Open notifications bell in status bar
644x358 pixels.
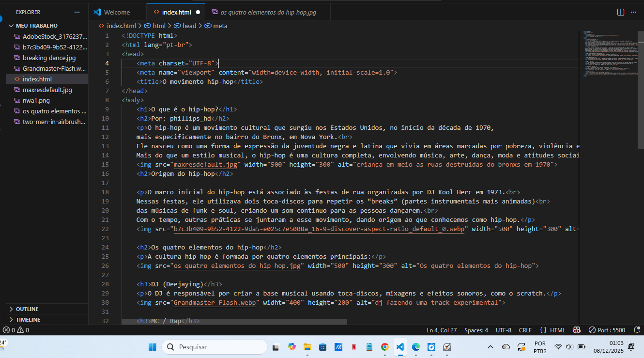636,330
